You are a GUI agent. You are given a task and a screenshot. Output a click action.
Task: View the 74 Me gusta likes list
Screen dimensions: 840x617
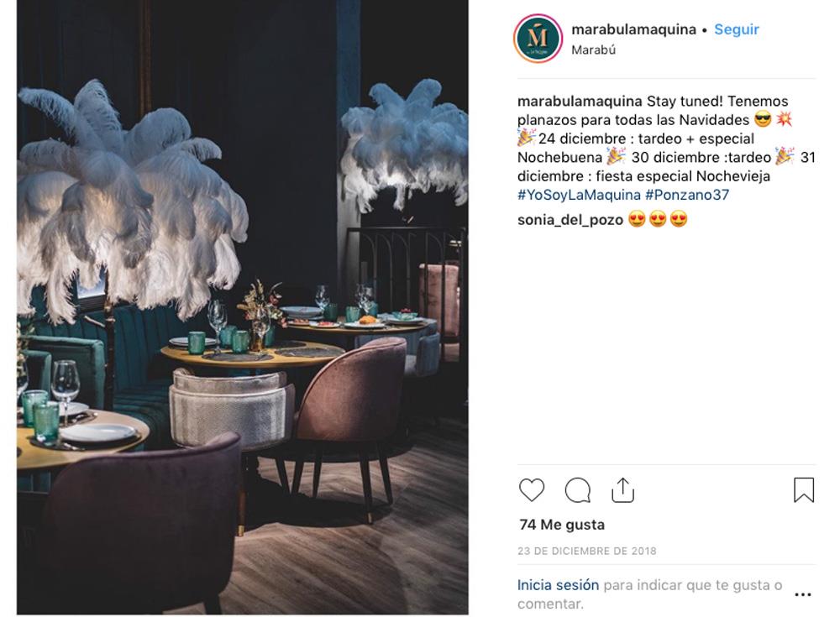[562, 525]
